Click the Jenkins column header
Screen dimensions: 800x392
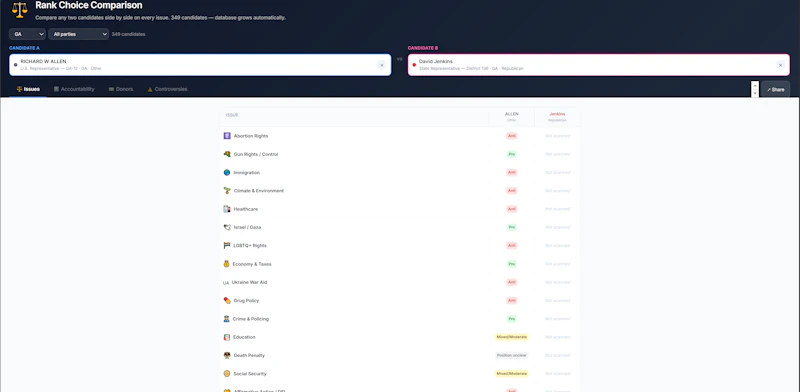[557, 117]
